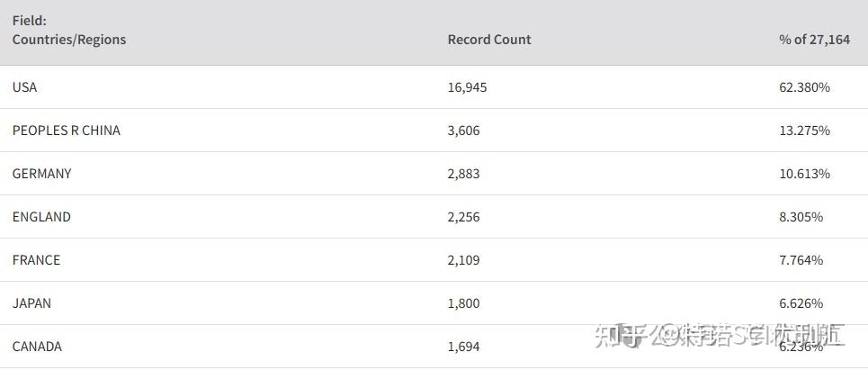Screen dimensions: 868x370
Task: Select the GERMANY row label
Action: [x=41, y=174]
